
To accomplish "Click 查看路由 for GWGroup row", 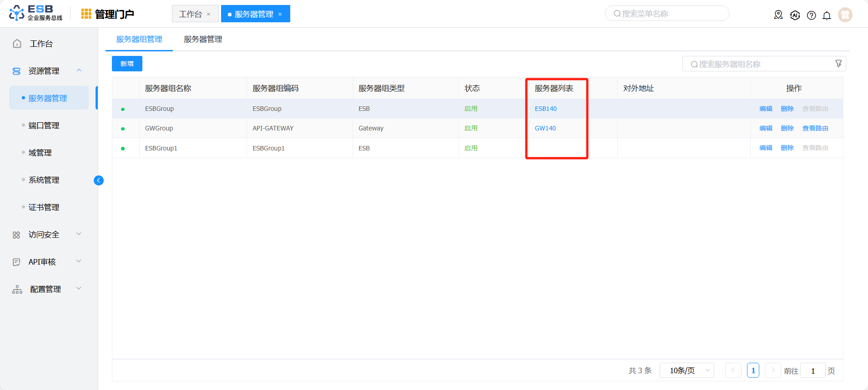I will [x=815, y=128].
